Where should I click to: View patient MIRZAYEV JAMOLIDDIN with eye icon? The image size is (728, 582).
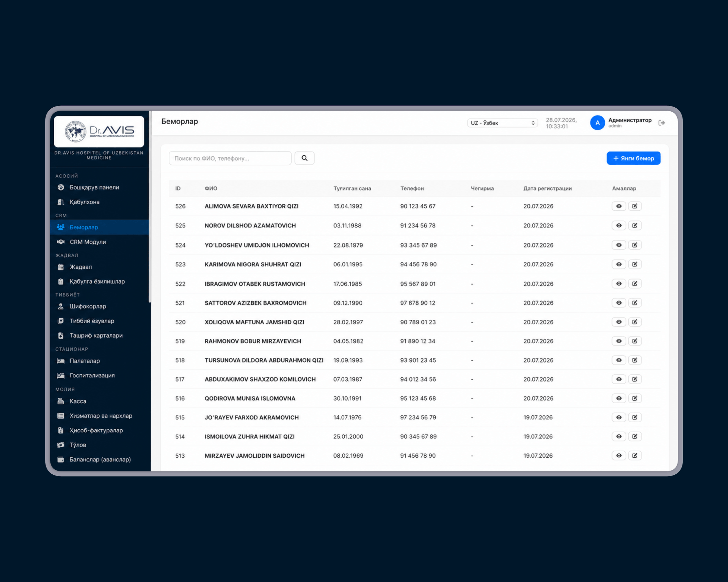[x=619, y=455]
